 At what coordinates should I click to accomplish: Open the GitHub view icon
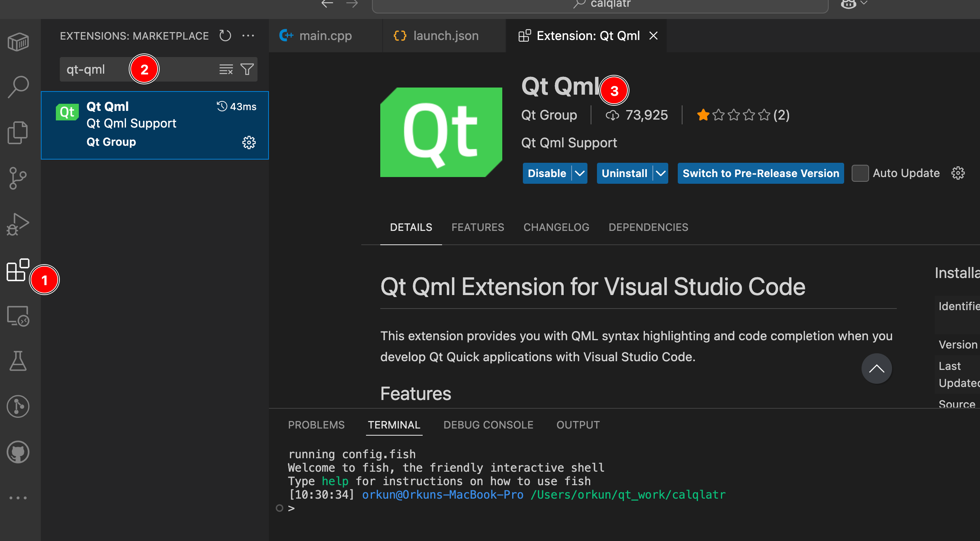(18, 452)
